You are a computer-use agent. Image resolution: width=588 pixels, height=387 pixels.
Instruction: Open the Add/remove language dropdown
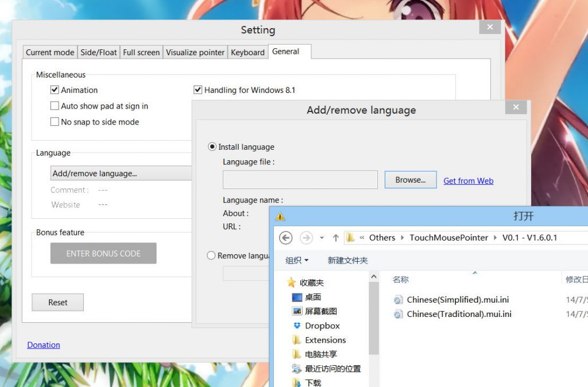pyautogui.click(x=121, y=173)
